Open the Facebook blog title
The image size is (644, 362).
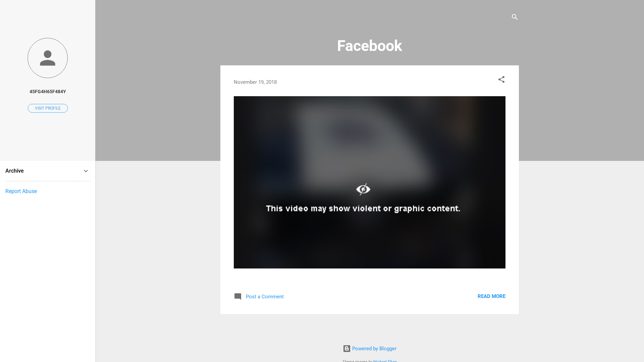pyautogui.click(x=369, y=46)
